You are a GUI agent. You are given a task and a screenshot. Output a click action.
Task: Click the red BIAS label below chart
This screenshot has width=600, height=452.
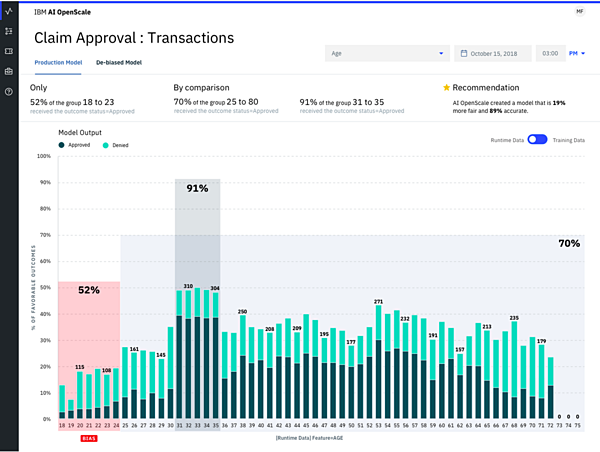coord(88,437)
